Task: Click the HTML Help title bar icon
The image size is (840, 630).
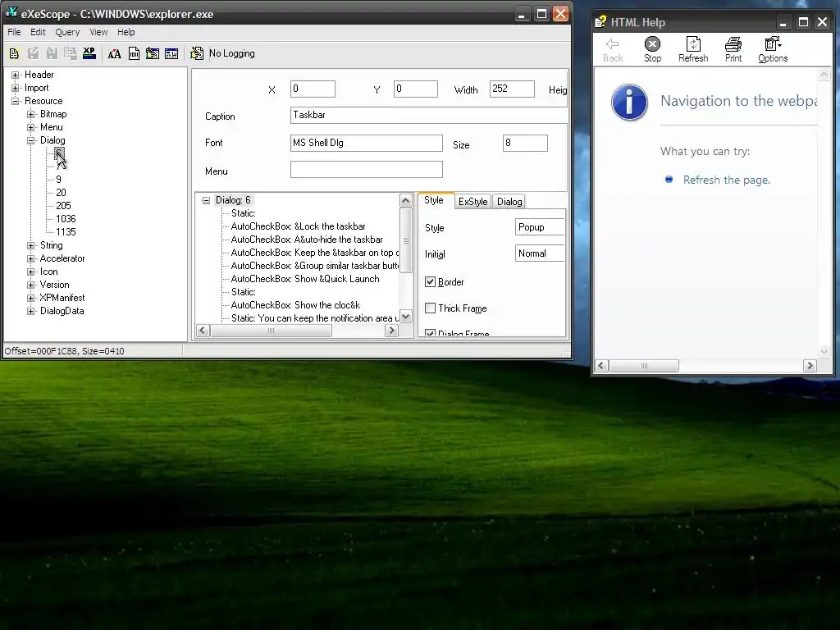Action: pyautogui.click(x=600, y=22)
